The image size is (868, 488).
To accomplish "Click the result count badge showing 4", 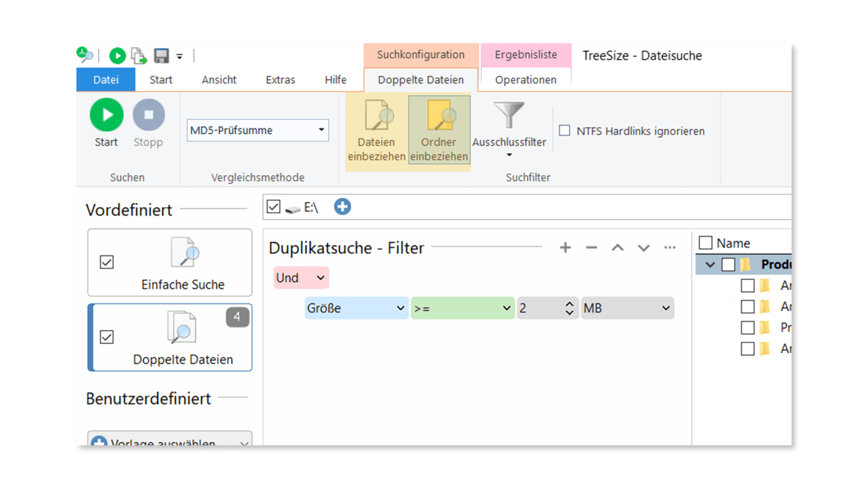I will tap(237, 317).
